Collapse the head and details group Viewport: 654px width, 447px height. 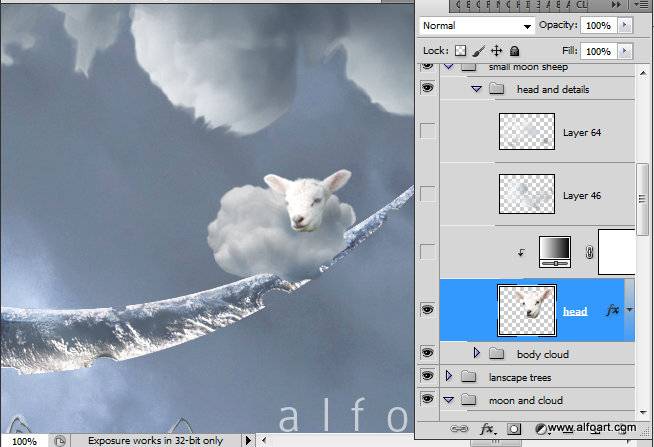tap(476, 89)
